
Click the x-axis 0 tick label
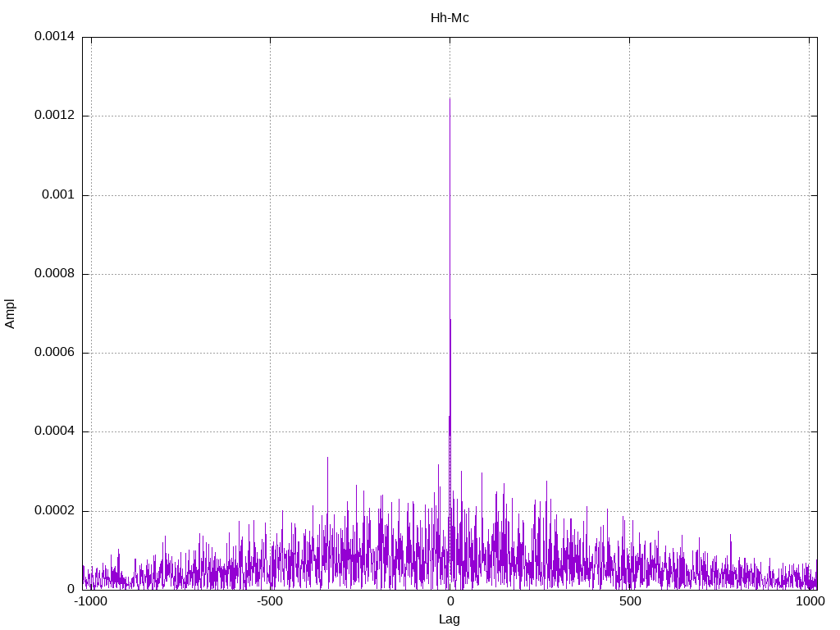(450, 602)
